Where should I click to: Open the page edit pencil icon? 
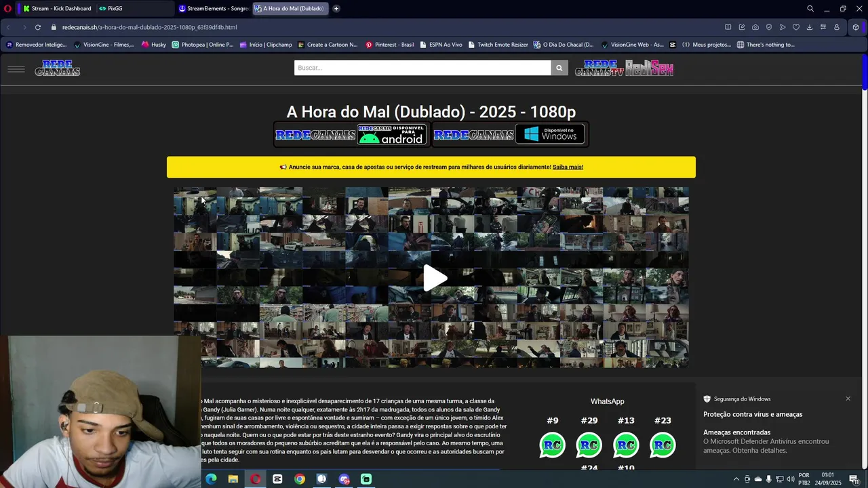(x=741, y=27)
